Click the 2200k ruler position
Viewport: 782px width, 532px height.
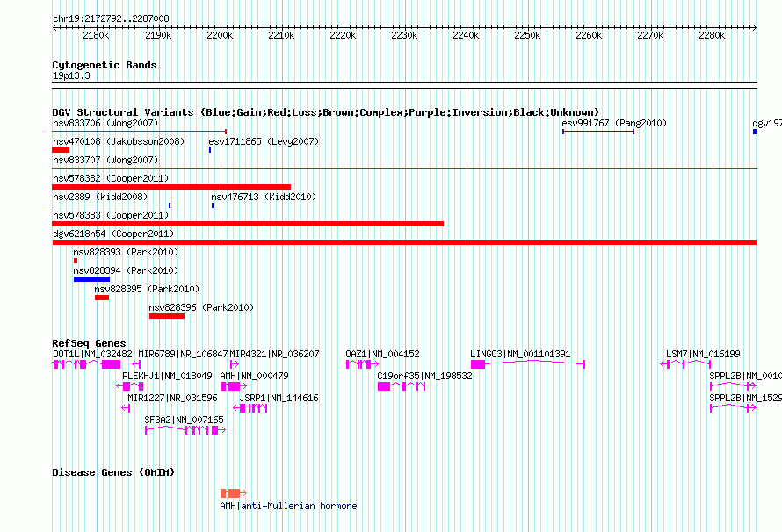(220, 35)
